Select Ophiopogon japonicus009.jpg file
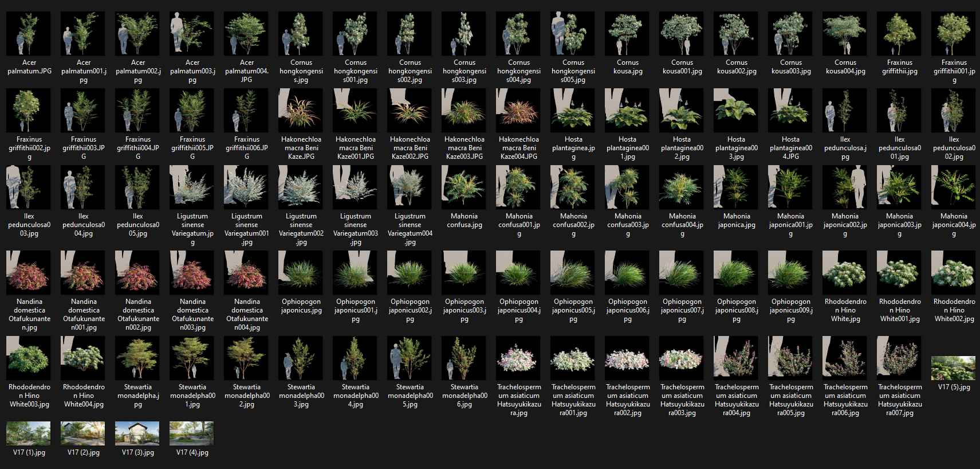This screenshot has width=980, height=469. tap(790, 273)
